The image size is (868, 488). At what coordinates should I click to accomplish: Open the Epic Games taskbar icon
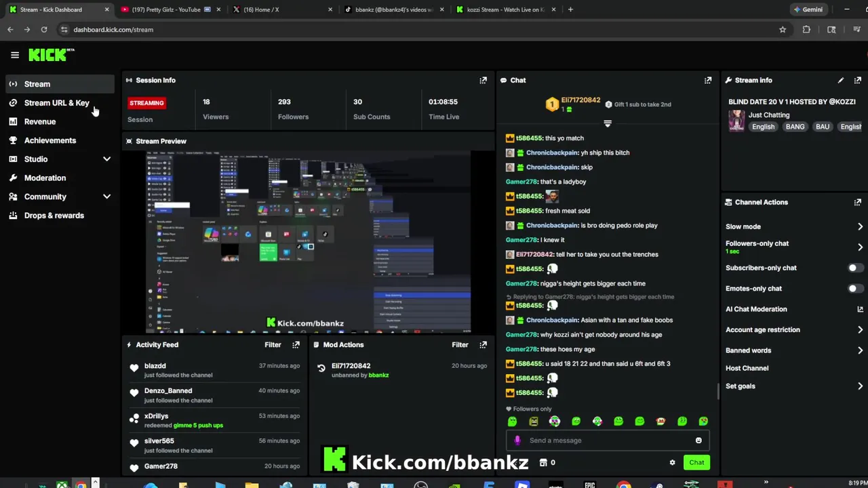tap(589, 485)
